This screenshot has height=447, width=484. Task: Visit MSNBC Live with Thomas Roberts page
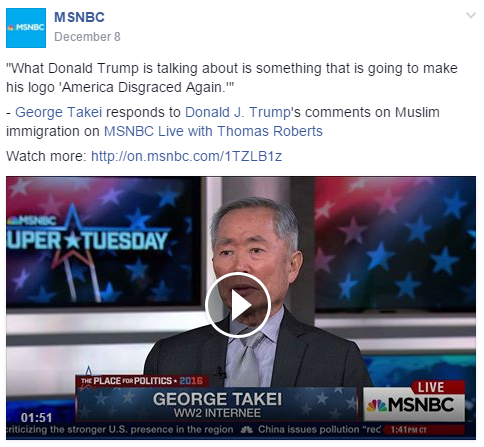click(x=213, y=131)
